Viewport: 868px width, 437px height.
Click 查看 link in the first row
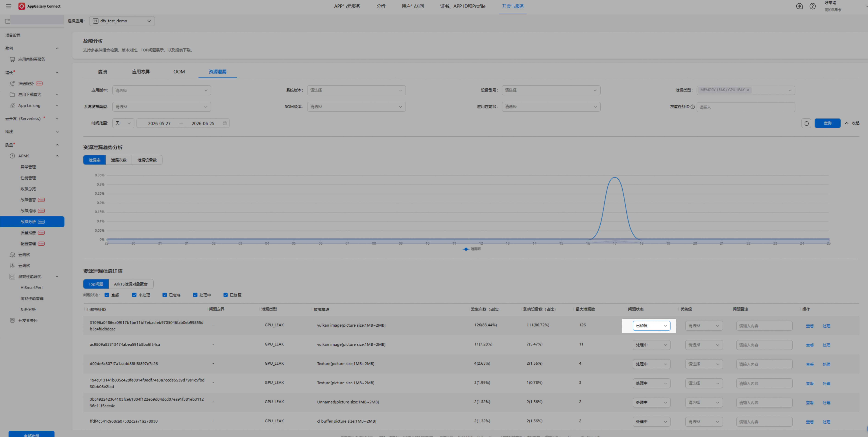(x=809, y=326)
